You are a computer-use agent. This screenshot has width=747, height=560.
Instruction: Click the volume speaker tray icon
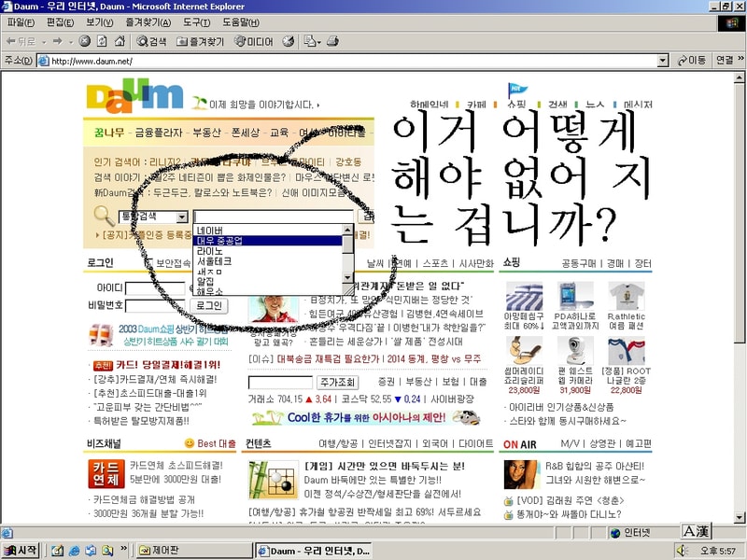click(x=683, y=551)
